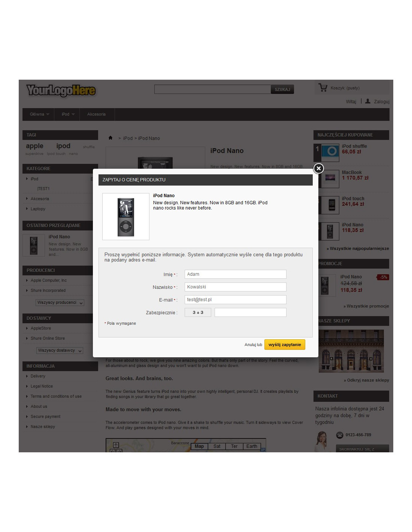Go to home via breadcrumb house icon

coord(110,138)
